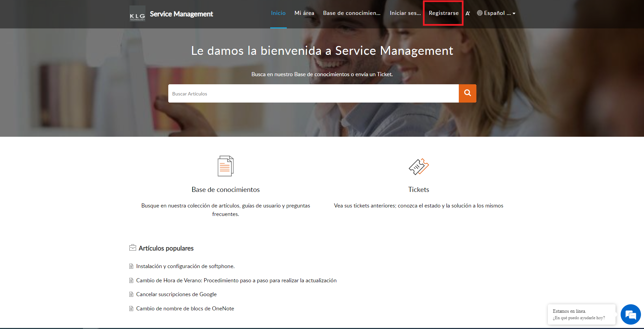
Task: Click the Service Management title link
Action: [x=181, y=14]
